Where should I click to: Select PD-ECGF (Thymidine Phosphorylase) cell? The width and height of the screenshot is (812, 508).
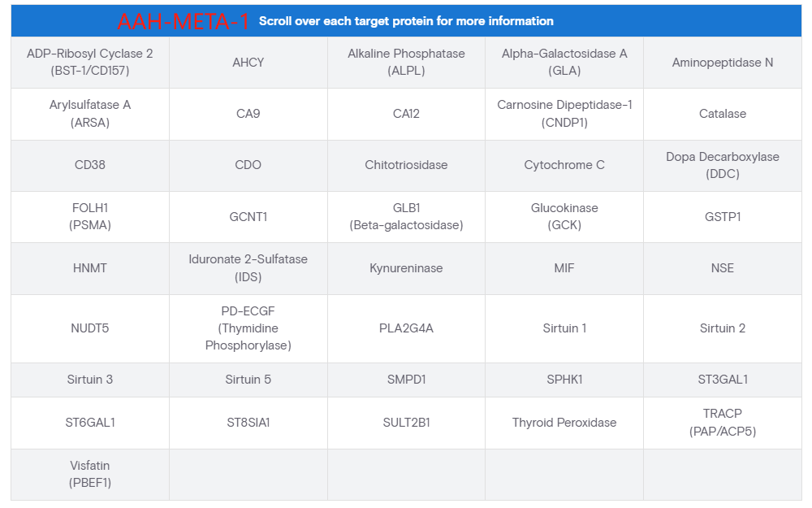(248, 328)
